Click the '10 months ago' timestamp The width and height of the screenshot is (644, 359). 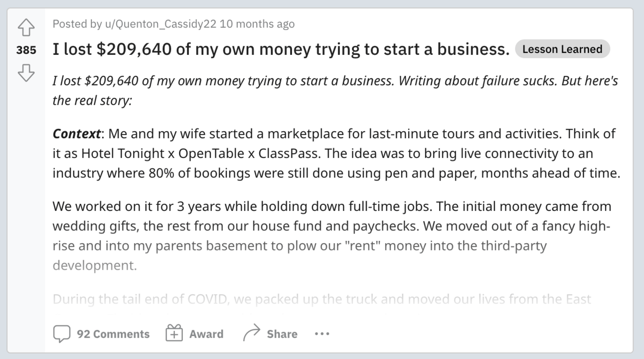click(257, 24)
